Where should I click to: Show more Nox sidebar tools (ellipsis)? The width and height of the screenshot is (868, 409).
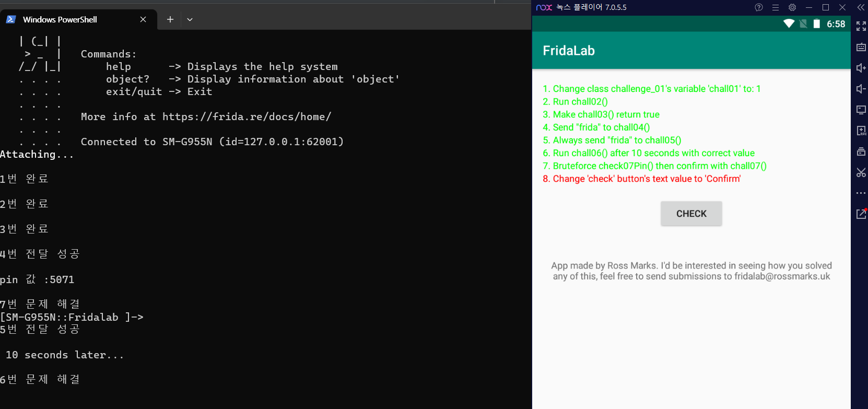(x=861, y=193)
